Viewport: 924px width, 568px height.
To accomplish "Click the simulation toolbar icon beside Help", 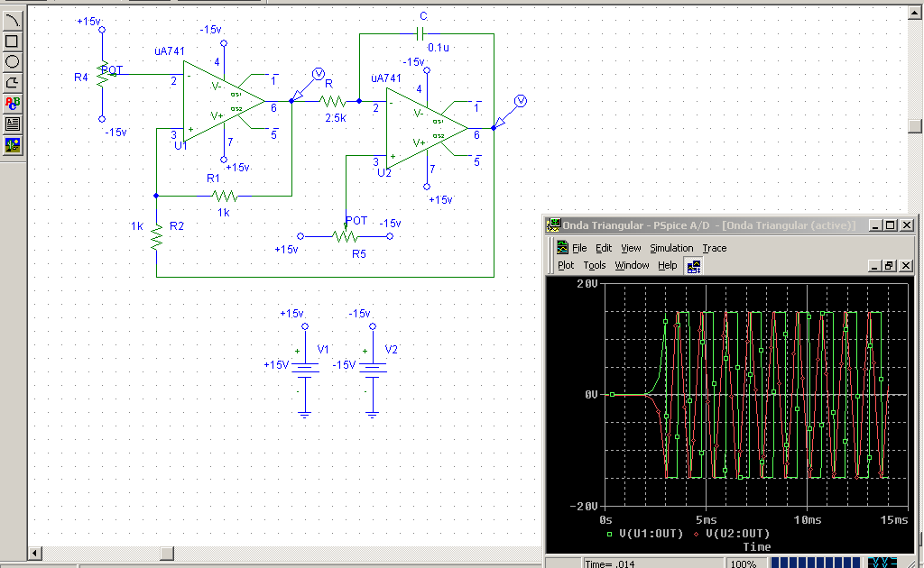I will click(692, 265).
